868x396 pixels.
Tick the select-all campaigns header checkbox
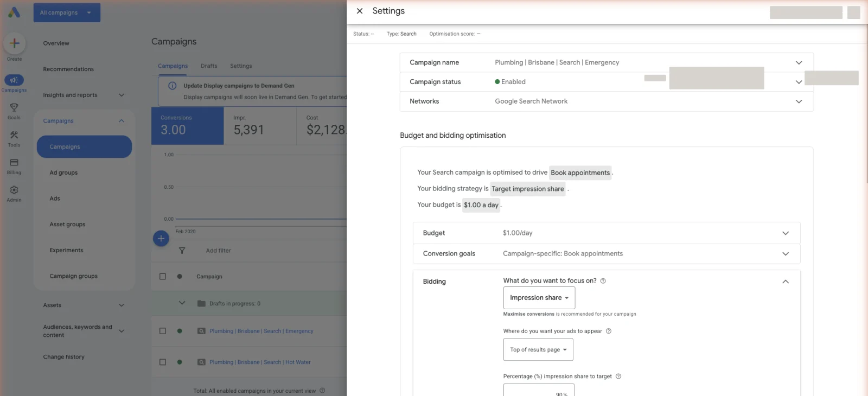[x=163, y=277]
